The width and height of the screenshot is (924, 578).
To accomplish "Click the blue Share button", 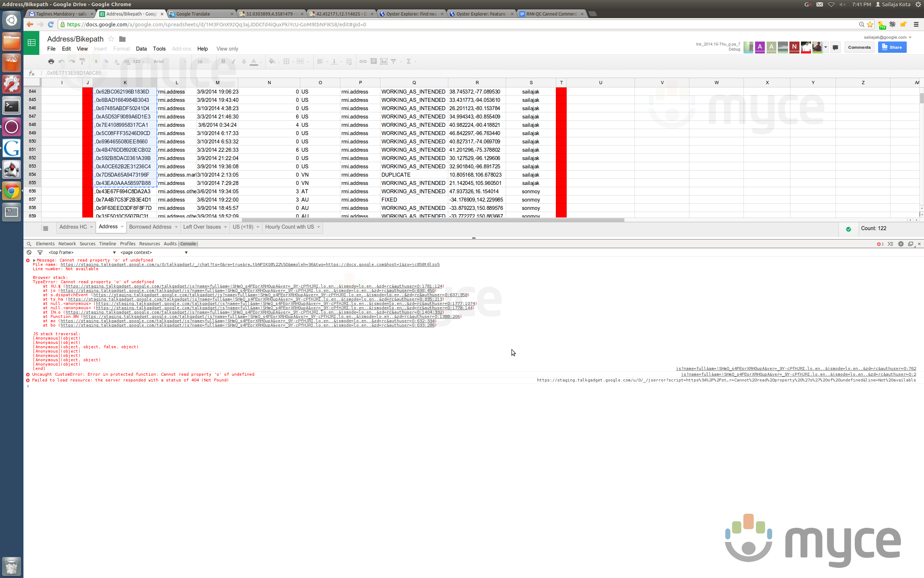I will tap(892, 47).
